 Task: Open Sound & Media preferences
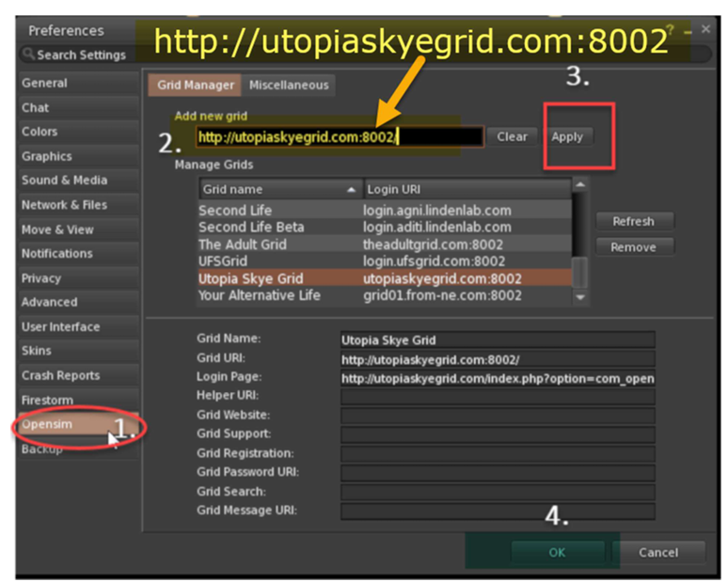pyautogui.click(x=79, y=181)
